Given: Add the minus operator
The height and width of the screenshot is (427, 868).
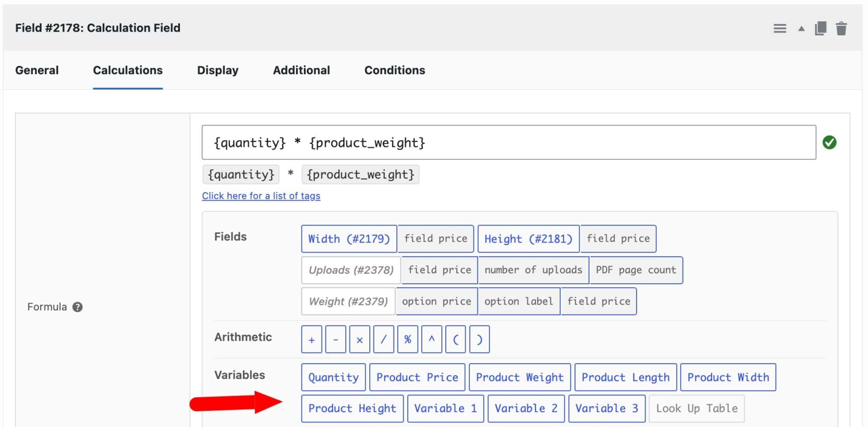Looking at the screenshot, I should coord(335,339).
